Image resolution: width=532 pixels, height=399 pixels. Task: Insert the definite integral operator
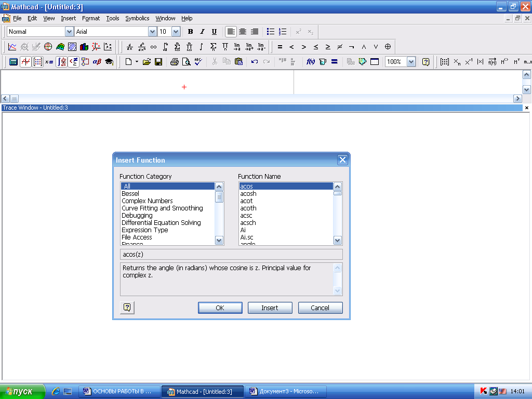click(x=165, y=47)
